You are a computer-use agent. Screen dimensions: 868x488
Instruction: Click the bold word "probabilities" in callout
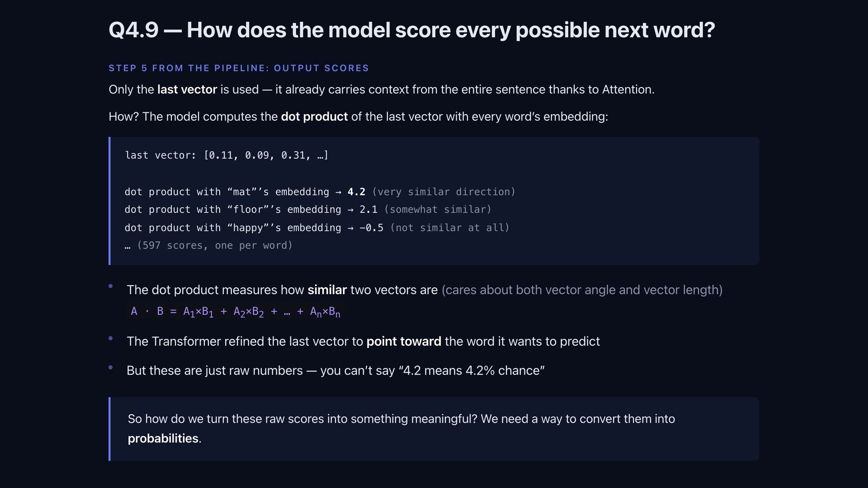pyautogui.click(x=163, y=438)
